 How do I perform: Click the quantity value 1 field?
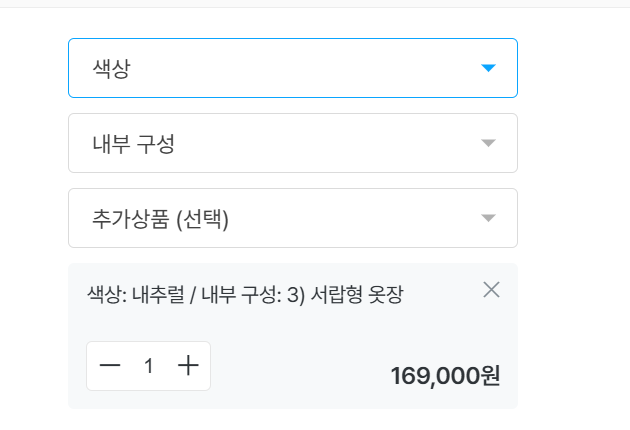[149, 366]
